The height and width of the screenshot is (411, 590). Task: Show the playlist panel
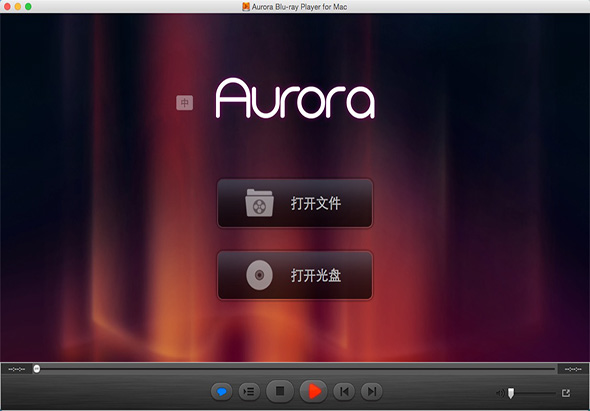(x=249, y=392)
